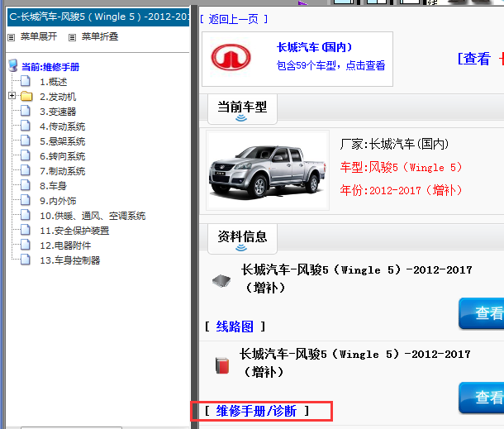This screenshot has height=429, width=504.
Task: Click the 厂家:长城汽车(国内) text
Action: point(394,144)
